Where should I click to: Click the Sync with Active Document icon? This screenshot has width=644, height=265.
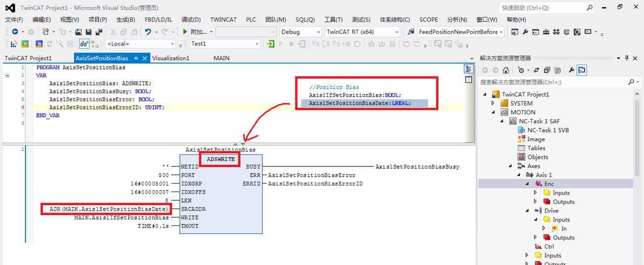click(537, 70)
